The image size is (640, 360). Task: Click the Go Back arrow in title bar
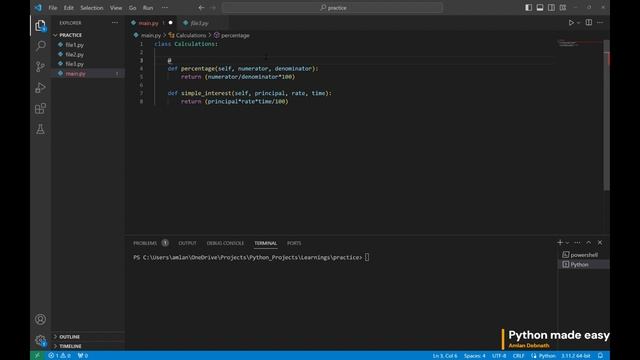201,7
